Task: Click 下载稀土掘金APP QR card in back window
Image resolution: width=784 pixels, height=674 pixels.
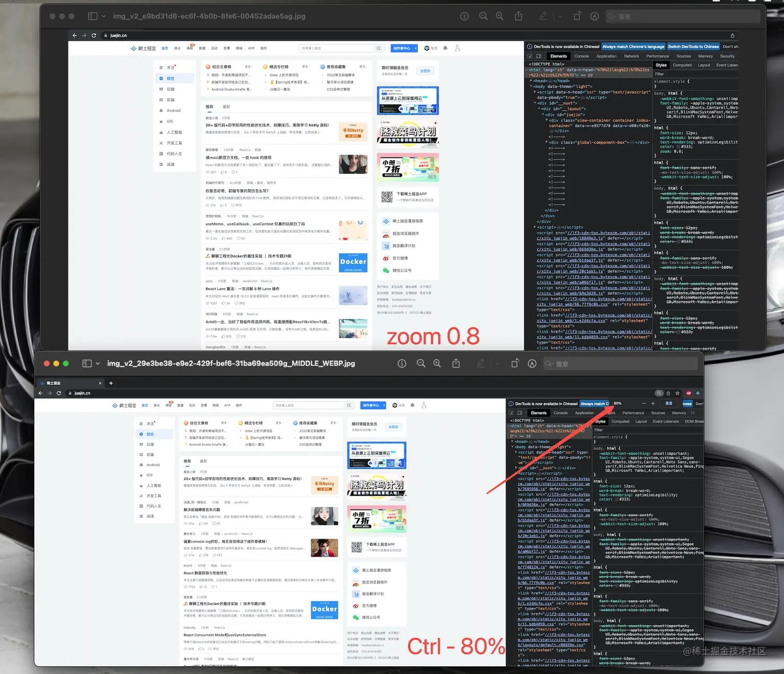Action: pos(408,196)
